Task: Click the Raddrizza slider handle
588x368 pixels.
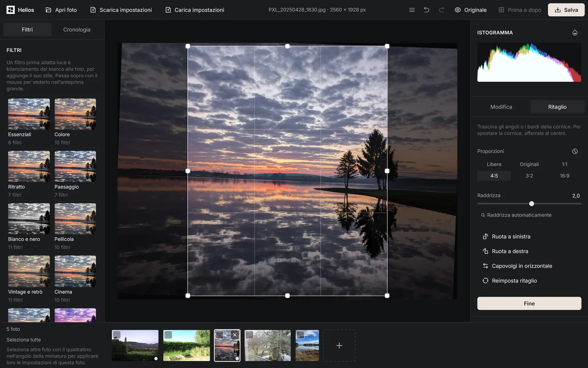Action: (531, 204)
